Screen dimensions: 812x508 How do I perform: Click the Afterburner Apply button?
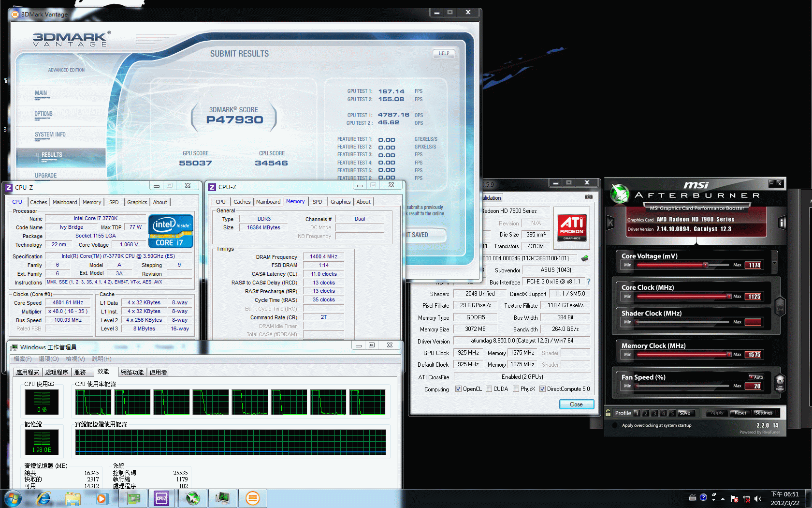[717, 413]
